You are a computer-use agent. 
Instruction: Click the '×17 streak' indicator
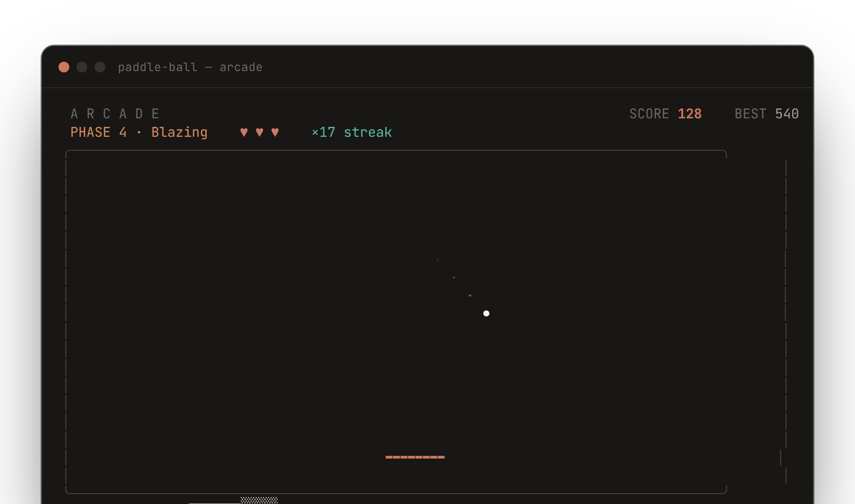point(352,132)
